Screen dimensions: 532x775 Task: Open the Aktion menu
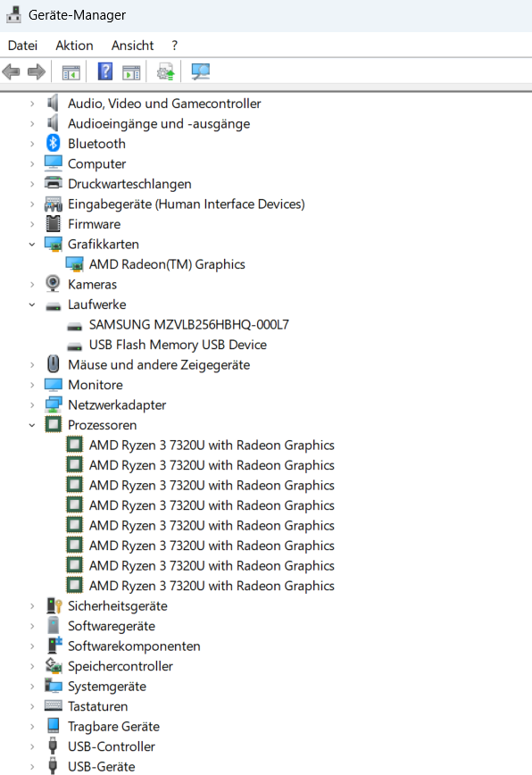coord(74,46)
